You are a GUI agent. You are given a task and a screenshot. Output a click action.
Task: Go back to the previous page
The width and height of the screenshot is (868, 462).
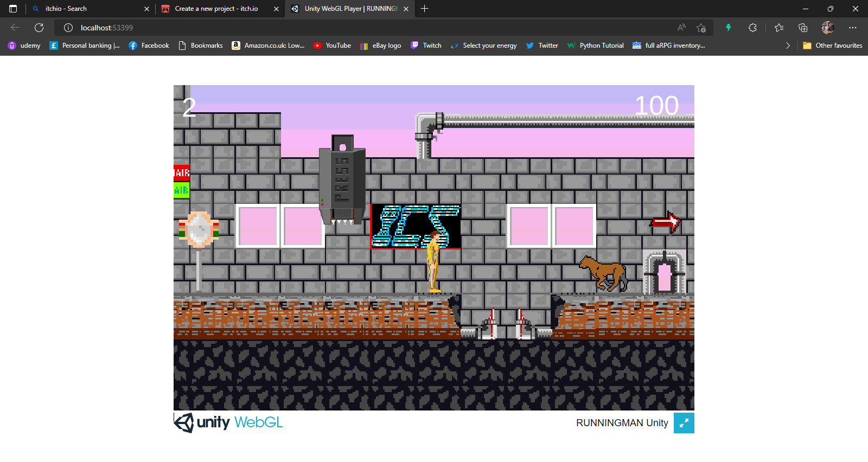(15, 28)
